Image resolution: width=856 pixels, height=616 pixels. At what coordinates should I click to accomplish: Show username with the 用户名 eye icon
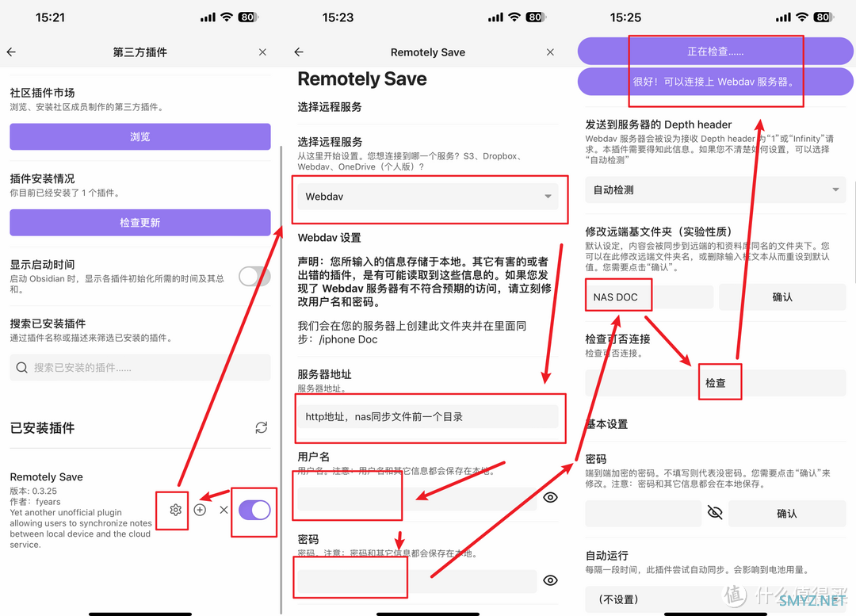tap(550, 498)
